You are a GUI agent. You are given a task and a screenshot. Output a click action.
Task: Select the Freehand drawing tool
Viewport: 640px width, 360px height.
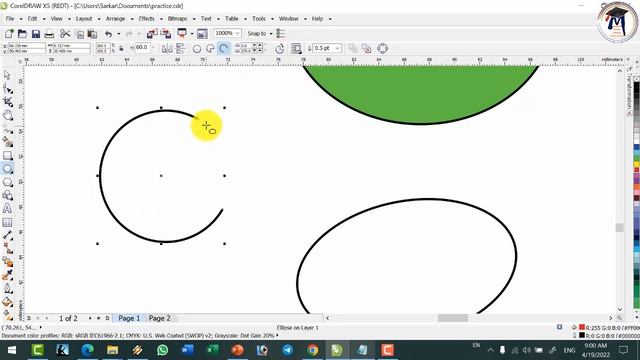(7, 129)
